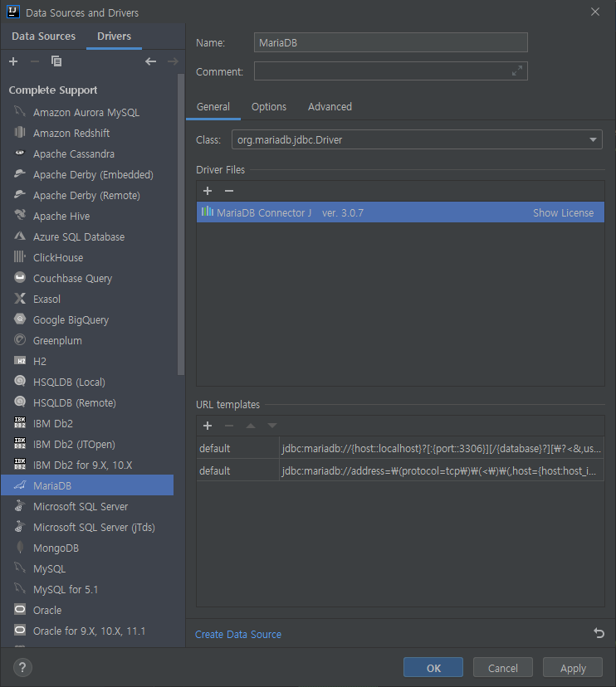
Task: Remove the selected driver file
Action: (229, 191)
